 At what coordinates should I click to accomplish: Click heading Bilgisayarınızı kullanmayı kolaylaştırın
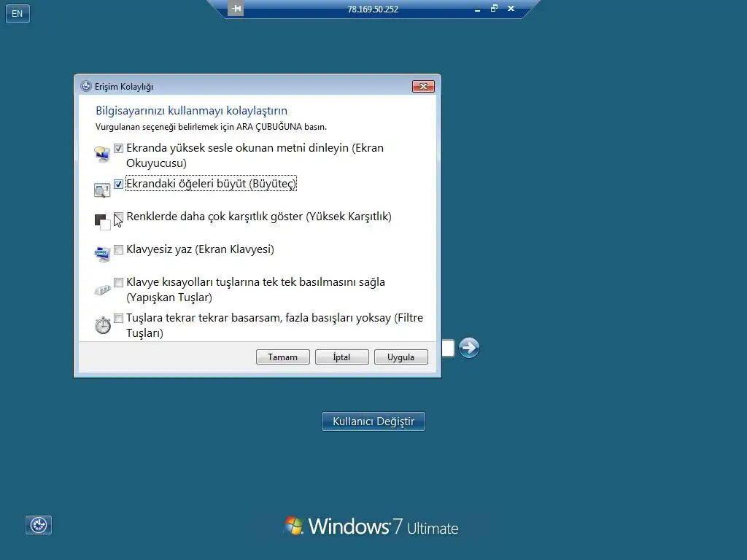(192, 111)
